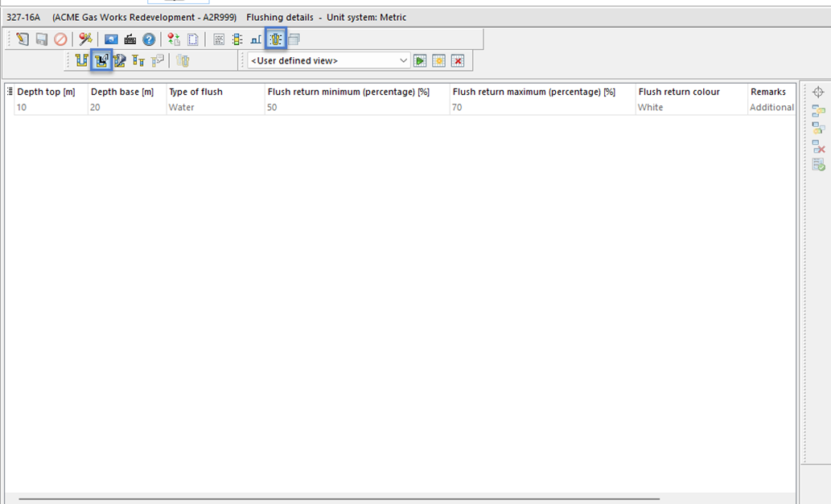Toggle the highlighted borehole icon in second toolbar
831x504 pixels.
pyautogui.click(x=101, y=60)
